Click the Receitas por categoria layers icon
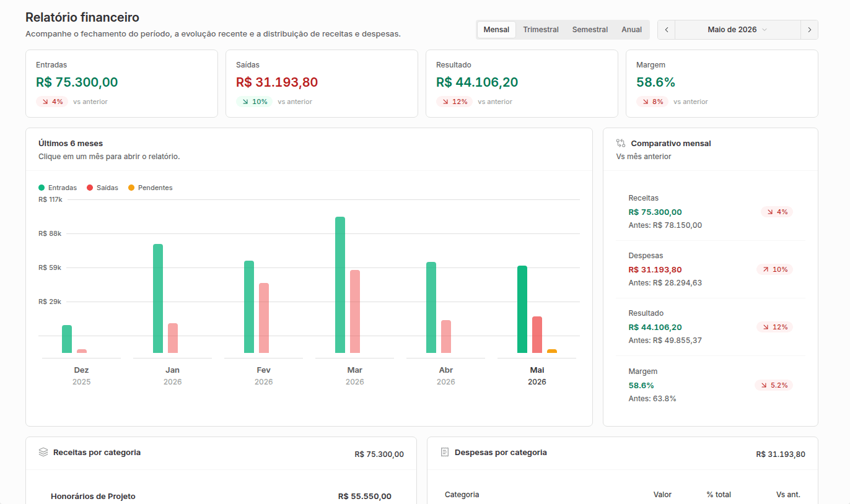Image resolution: width=850 pixels, height=504 pixels. pos(43,452)
